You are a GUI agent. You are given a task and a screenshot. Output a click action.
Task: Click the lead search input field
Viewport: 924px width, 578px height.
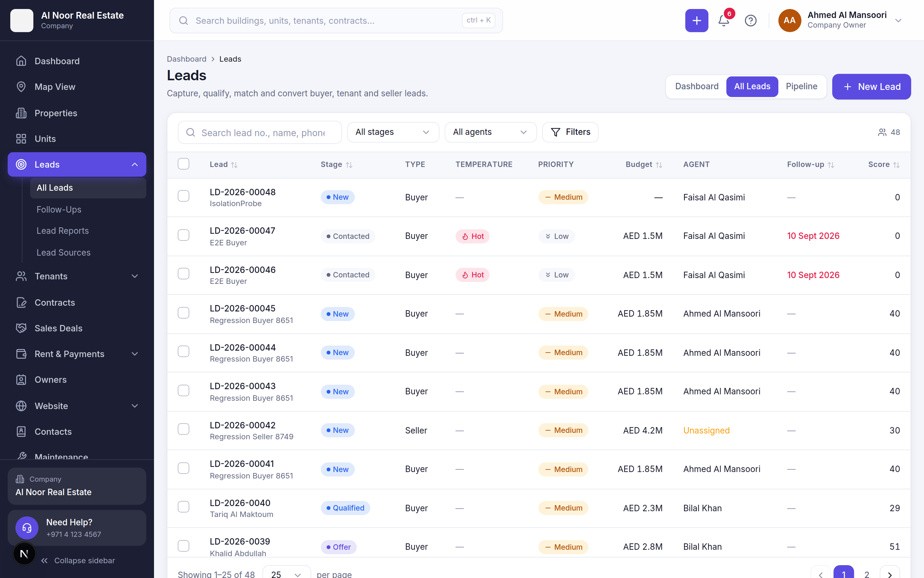(260, 132)
